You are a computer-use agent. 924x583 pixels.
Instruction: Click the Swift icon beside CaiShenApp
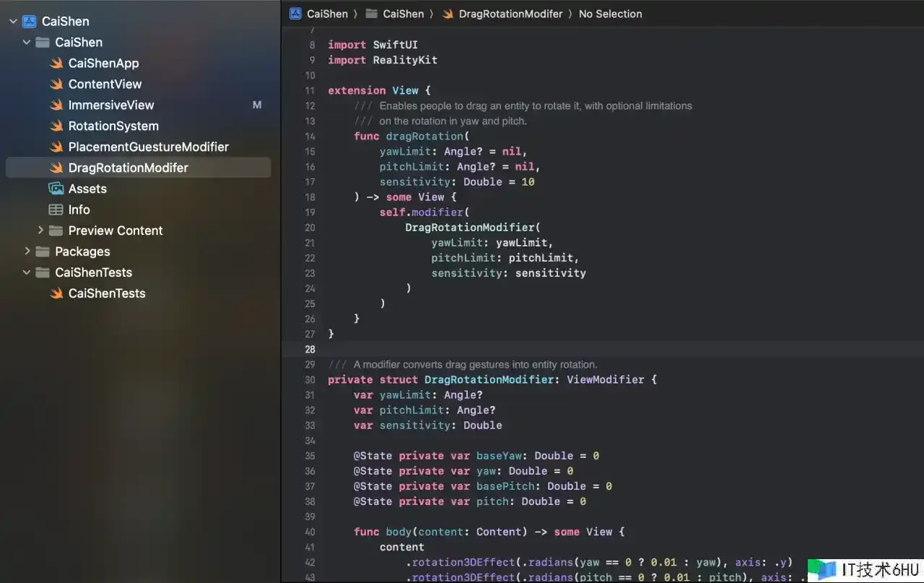[x=56, y=64]
